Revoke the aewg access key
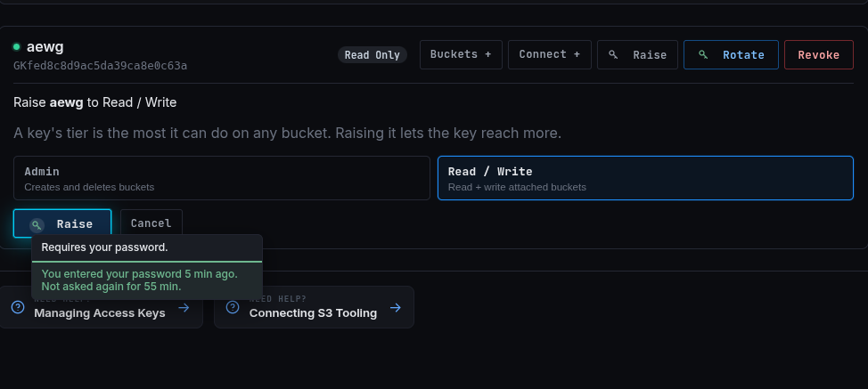 (819, 54)
